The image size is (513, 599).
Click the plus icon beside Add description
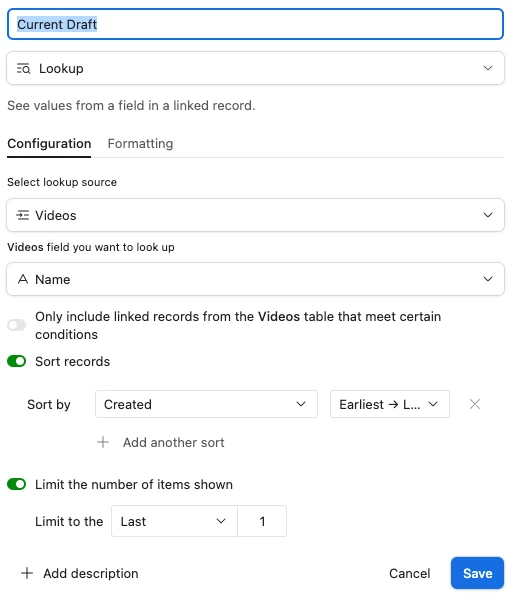click(27, 573)
